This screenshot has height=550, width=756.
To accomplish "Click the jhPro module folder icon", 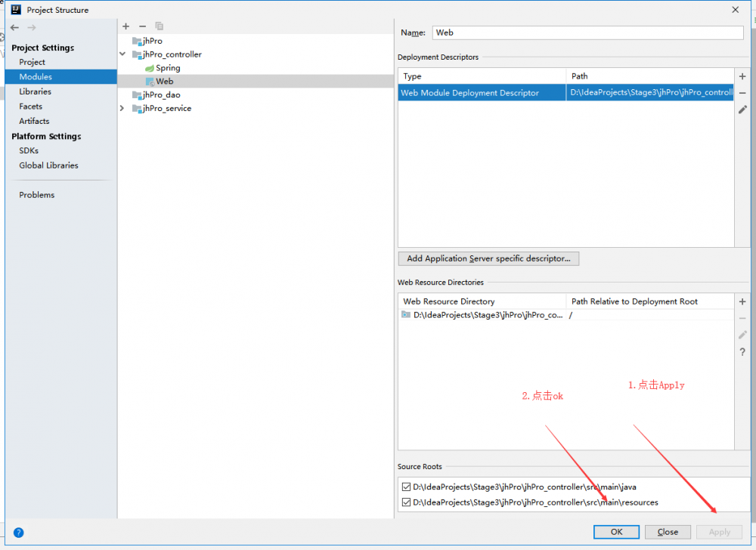I will pos(137,41).
